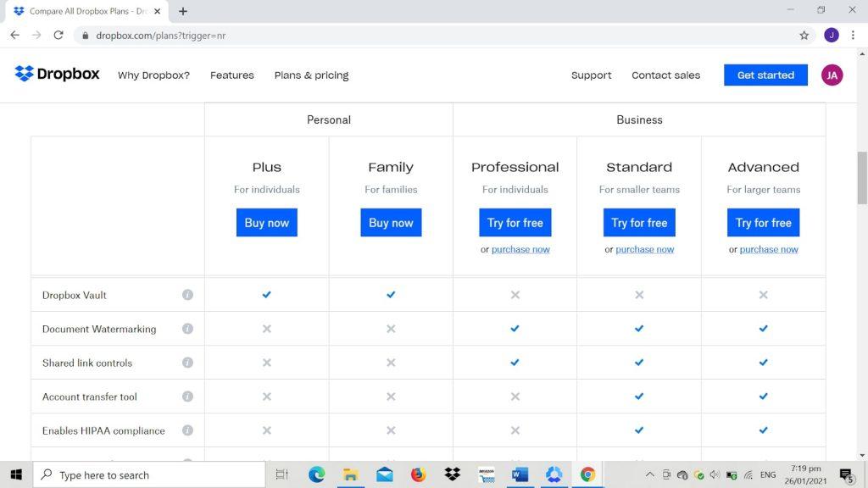The image size is (868, 488).
Task: Switch the ENG input language indicator
Action: click(768, 474)
